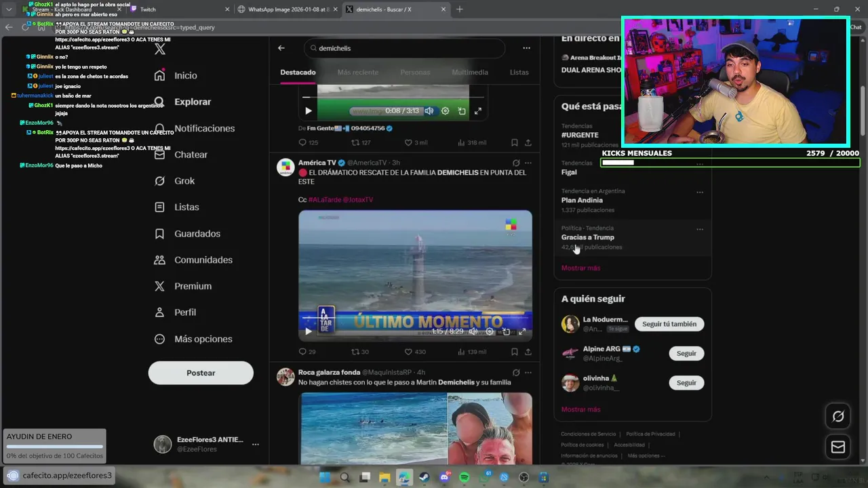Open Grok in the sidebar

point(175,181)
